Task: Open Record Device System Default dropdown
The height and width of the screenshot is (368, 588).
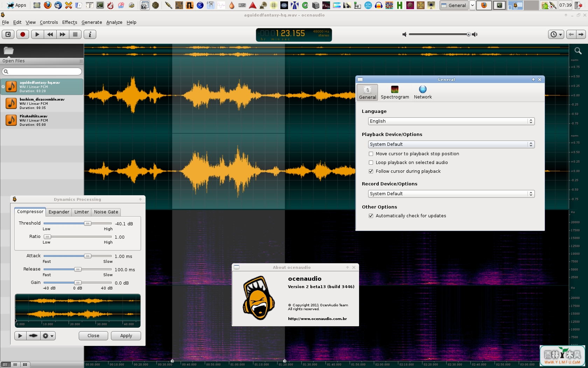Action: 451,194
